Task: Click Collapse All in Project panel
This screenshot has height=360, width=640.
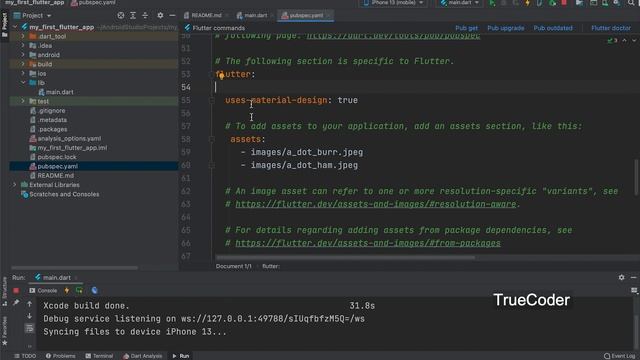Action: [145, 16]
